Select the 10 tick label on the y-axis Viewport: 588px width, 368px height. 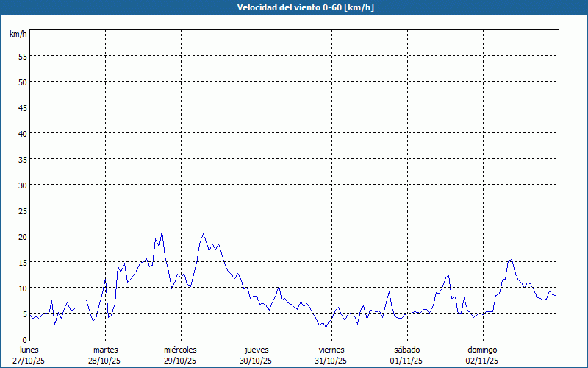[x=22, y=288]
